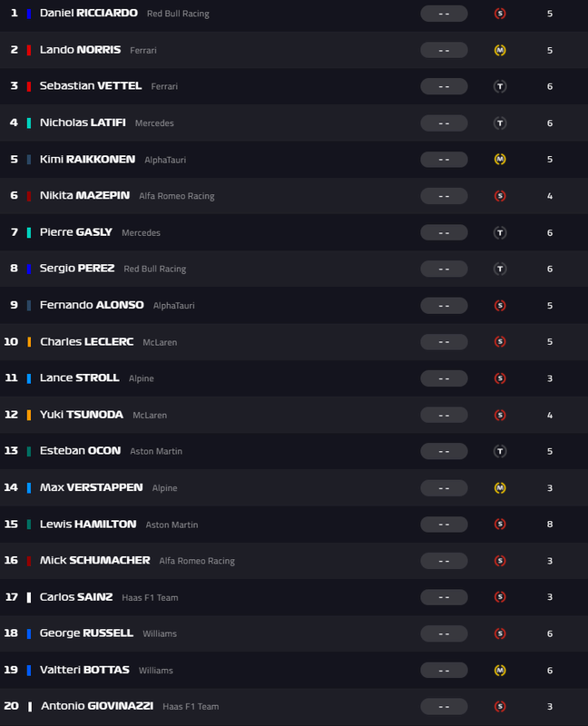Select Valtteri Bottas's medium tyre icon
This screenshot has width=588, height=726.
click(499, 671)
